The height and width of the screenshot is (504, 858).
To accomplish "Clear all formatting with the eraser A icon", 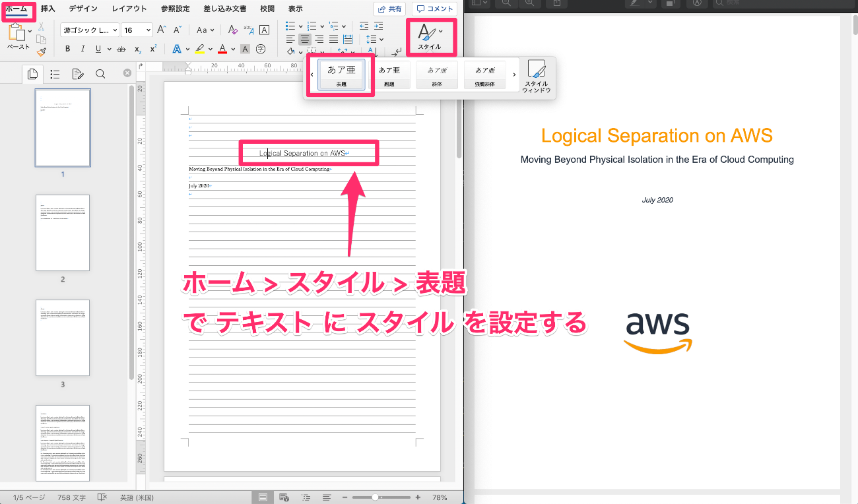I will [x=232, y=30].
